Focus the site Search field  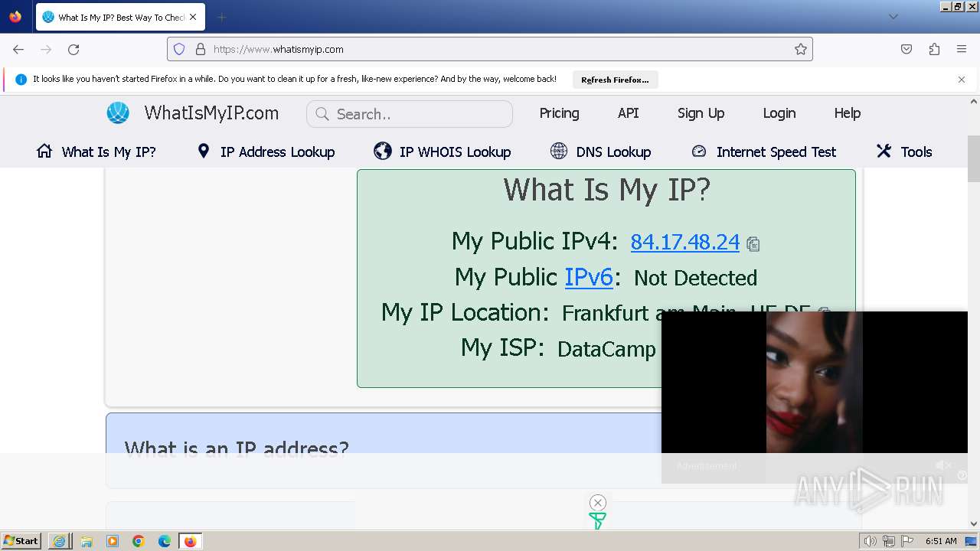coord(410,114)
